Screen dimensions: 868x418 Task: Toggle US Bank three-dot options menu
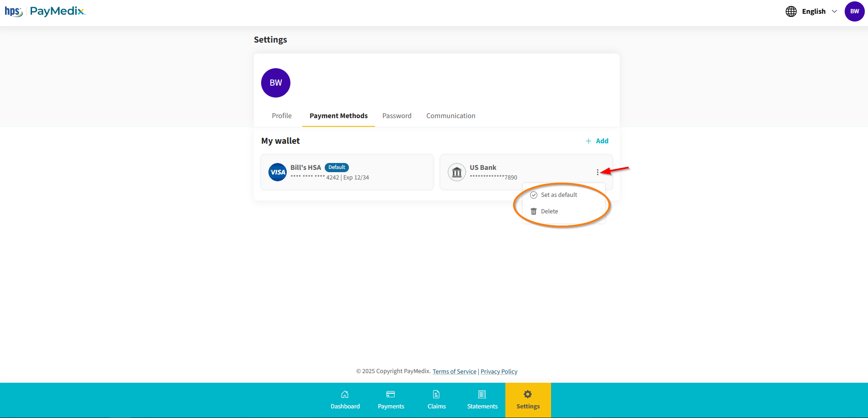point(597,172)
